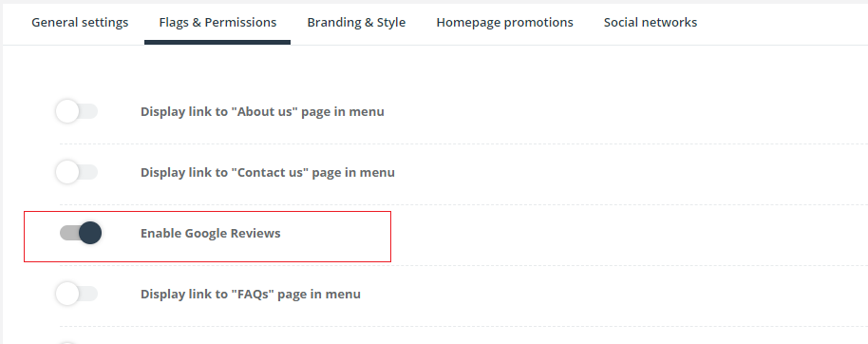This screenshot has width=868, height=344.
Task: Click the 'Display link to "About us"' label
Action: (x=262, y=112)
